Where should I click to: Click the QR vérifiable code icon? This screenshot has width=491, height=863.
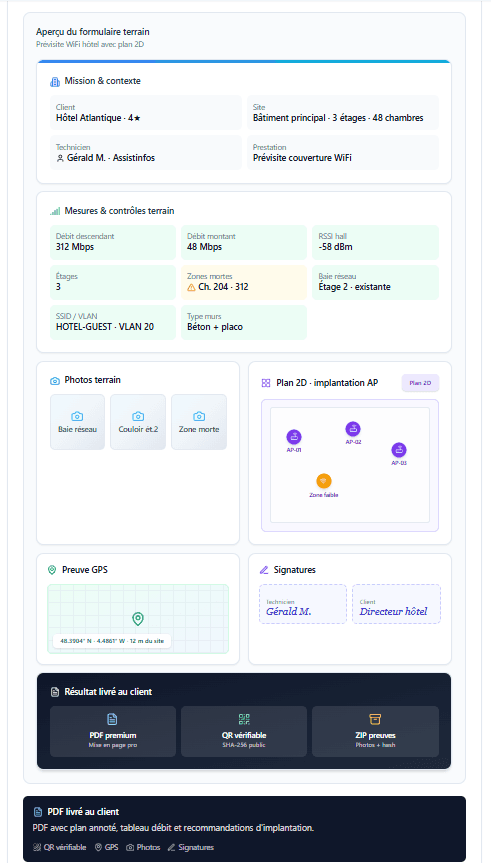coord(244,719)
